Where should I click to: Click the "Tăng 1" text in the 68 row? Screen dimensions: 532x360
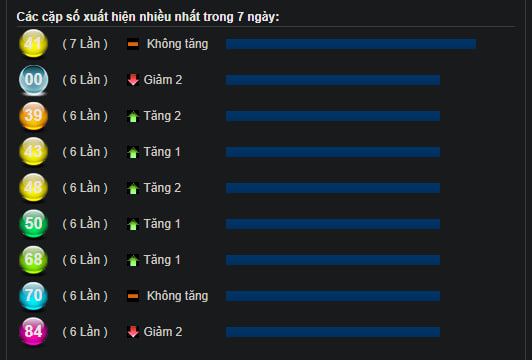[x=162, y=260]
